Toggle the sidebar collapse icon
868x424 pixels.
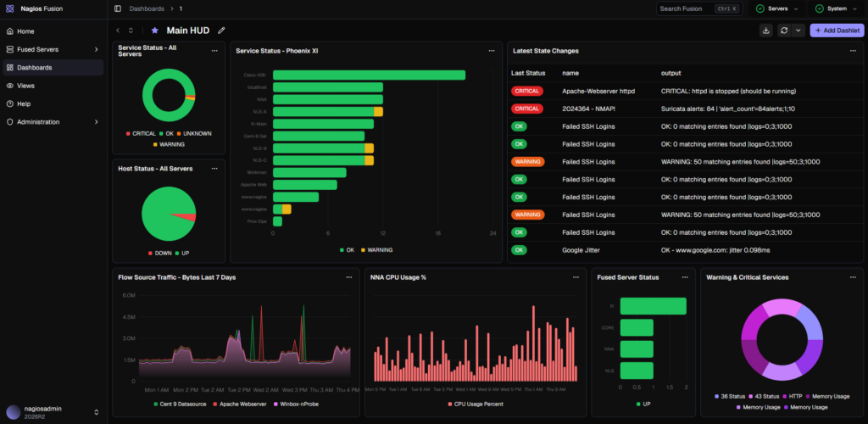click(x=117, y=8)
